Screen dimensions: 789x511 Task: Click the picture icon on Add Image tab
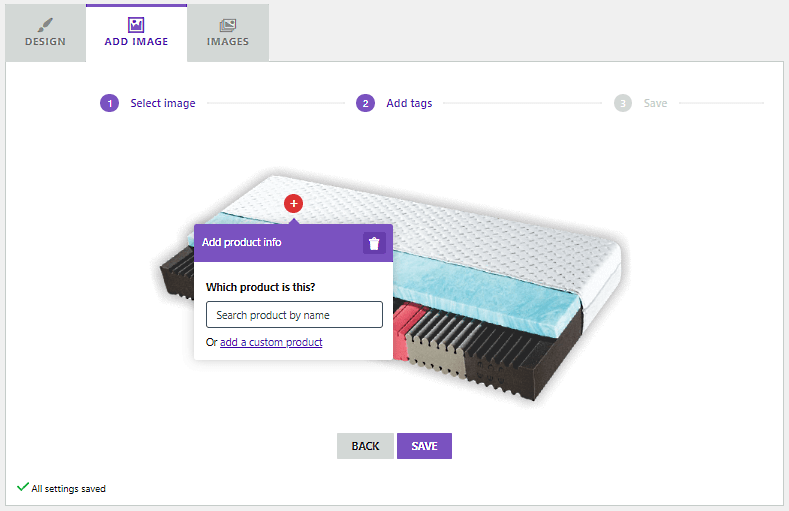point(136,25)
